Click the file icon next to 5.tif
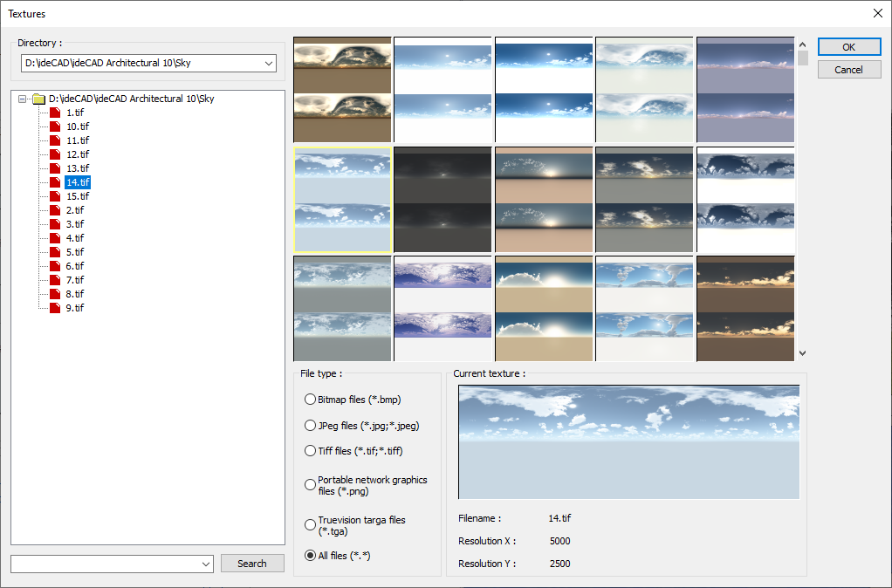Screen dimensions: 892x588 coord(56,252)
